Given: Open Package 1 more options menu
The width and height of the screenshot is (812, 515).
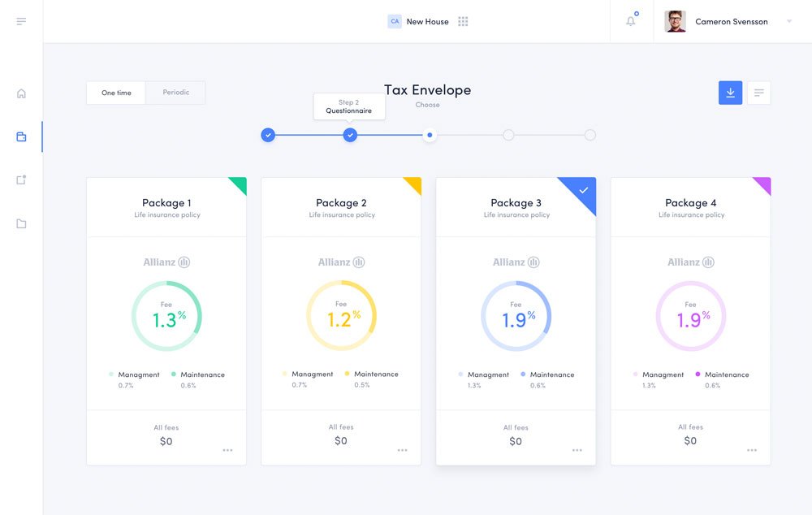Looking at the screenshot, I should pos(227,450).
